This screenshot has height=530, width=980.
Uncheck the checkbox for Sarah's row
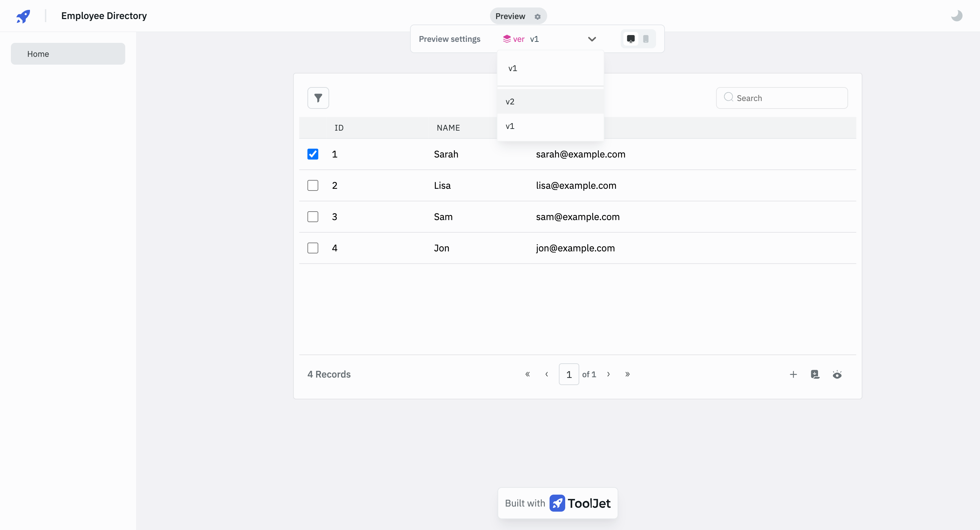[313, 154]
